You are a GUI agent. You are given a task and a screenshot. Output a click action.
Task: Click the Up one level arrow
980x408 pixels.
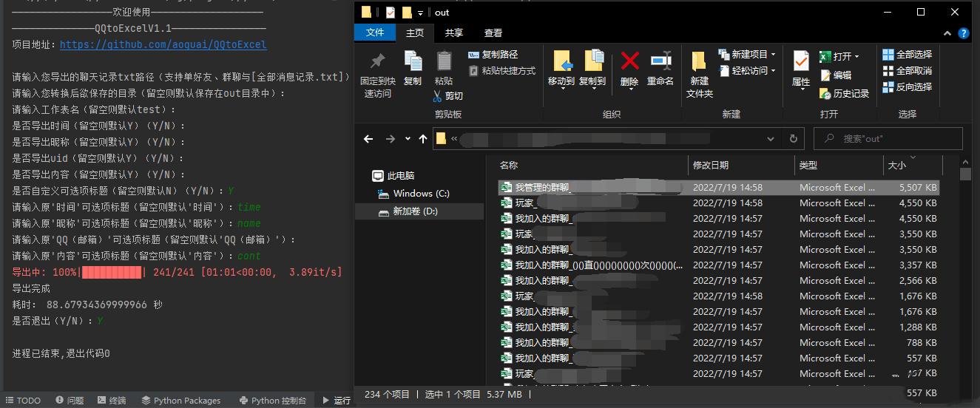pyautogui.click(x=423, y=138)
